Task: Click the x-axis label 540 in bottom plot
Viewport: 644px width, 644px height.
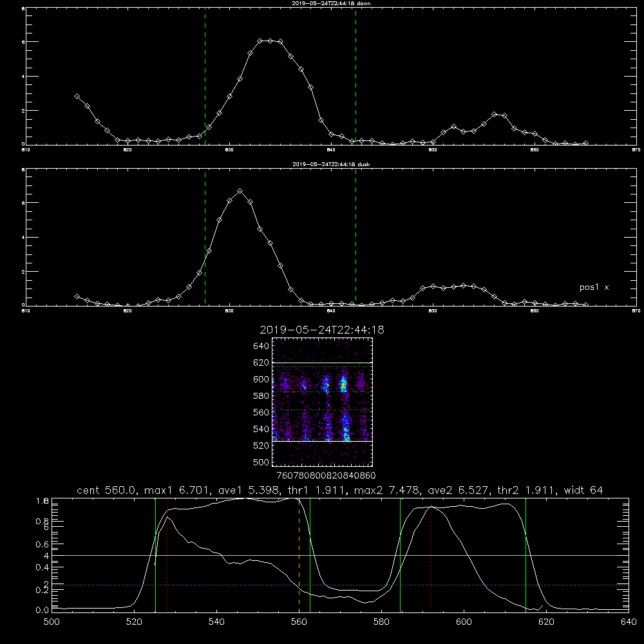Action: (216, 622)
